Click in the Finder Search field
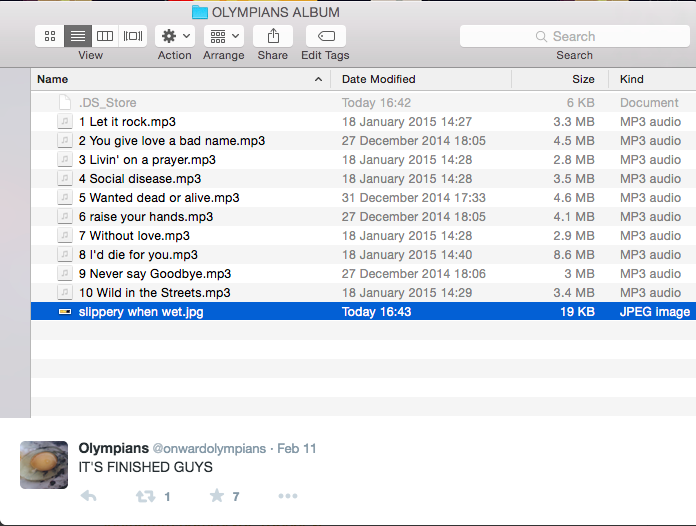Image resolution: width=696 pixels, height=526 pixels. click(x=574, y=36)
